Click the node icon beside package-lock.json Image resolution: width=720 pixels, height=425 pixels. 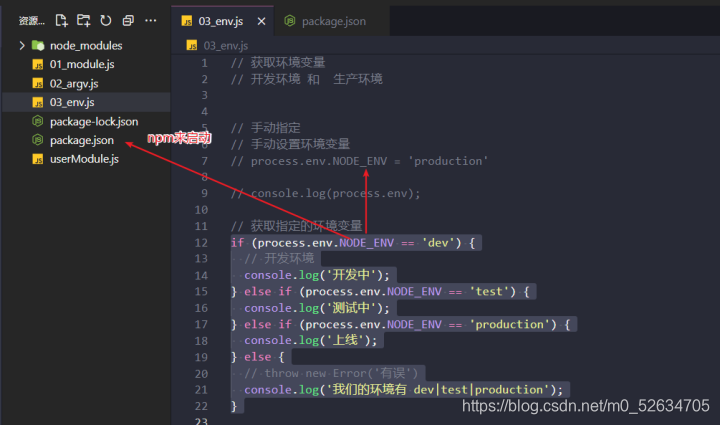pyautogui.click(x=38, y=121)
